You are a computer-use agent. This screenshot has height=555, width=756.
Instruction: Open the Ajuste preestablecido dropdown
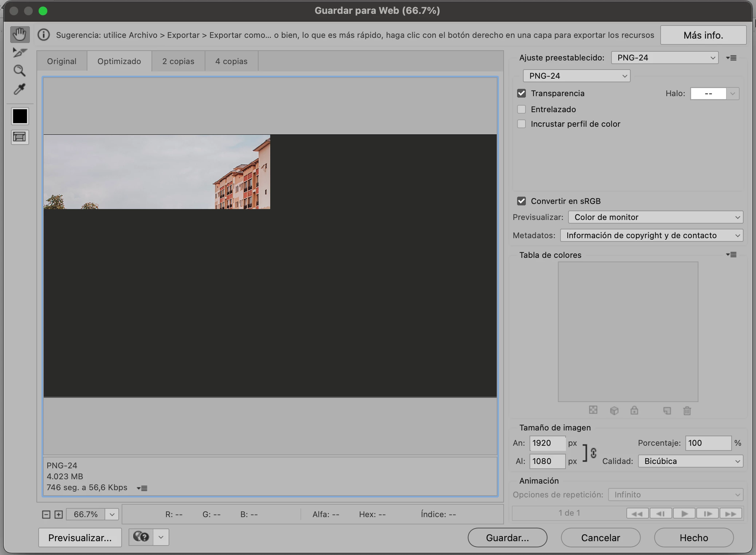665,58
